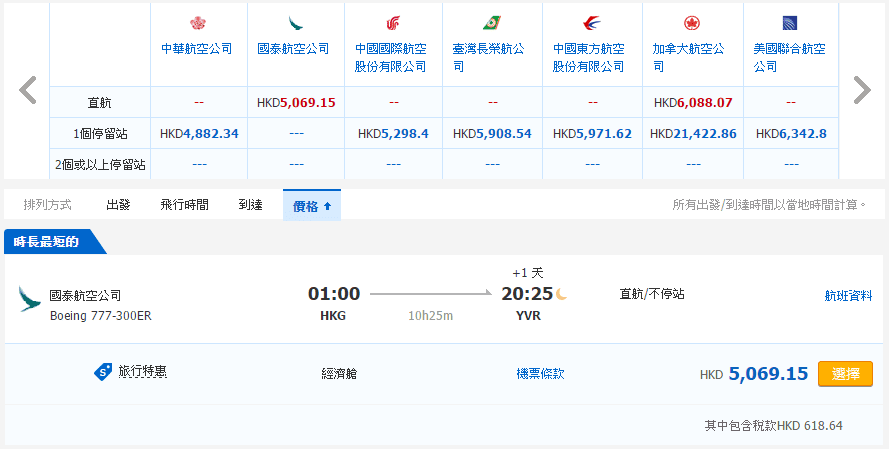Select Air Canada direct fare HKD6,088.07
Viewport: 889px width, 449px height.
693,102
